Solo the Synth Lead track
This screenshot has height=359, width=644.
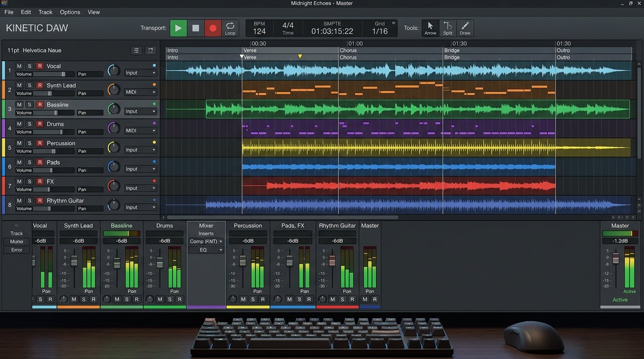(29, 85)
